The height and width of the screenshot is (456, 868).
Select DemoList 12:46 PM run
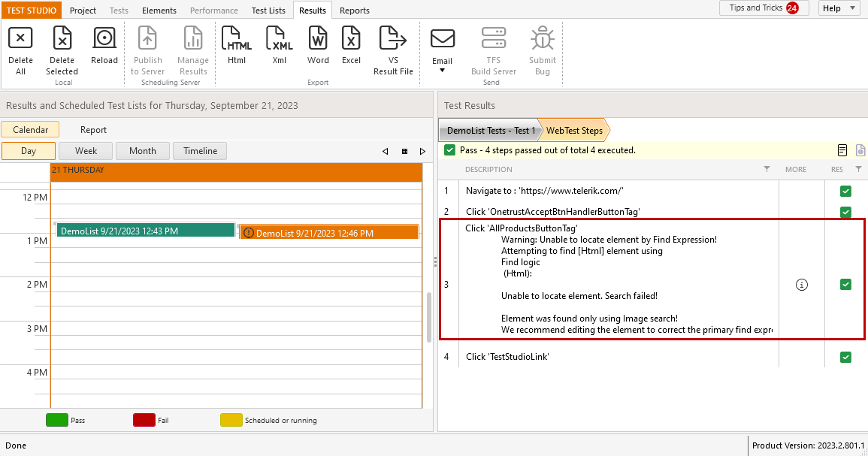329,232
